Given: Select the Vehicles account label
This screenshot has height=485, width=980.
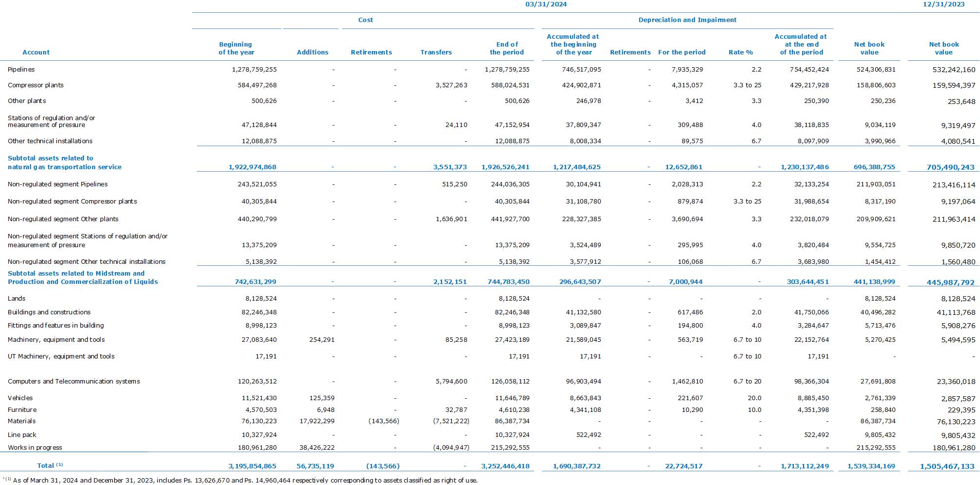Looking at the screenshot, I should (x=20, y=398).
